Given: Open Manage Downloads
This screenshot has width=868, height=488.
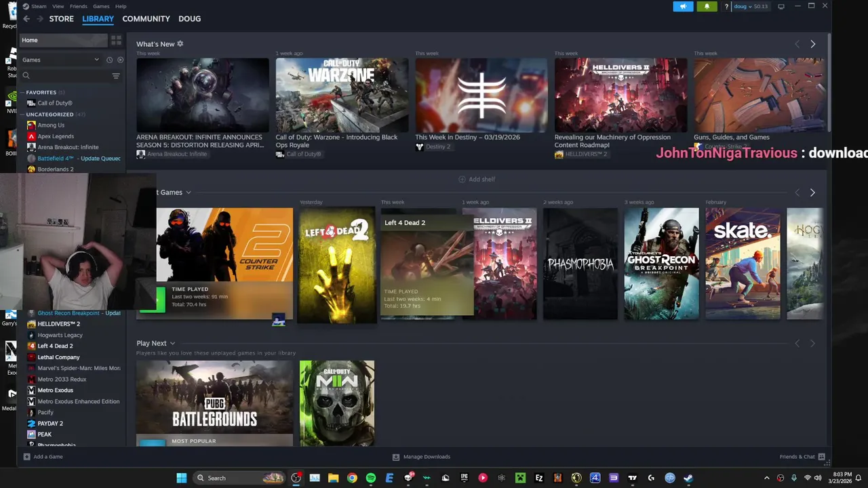Looking at the screenshot, I should [x=427, y=457].
